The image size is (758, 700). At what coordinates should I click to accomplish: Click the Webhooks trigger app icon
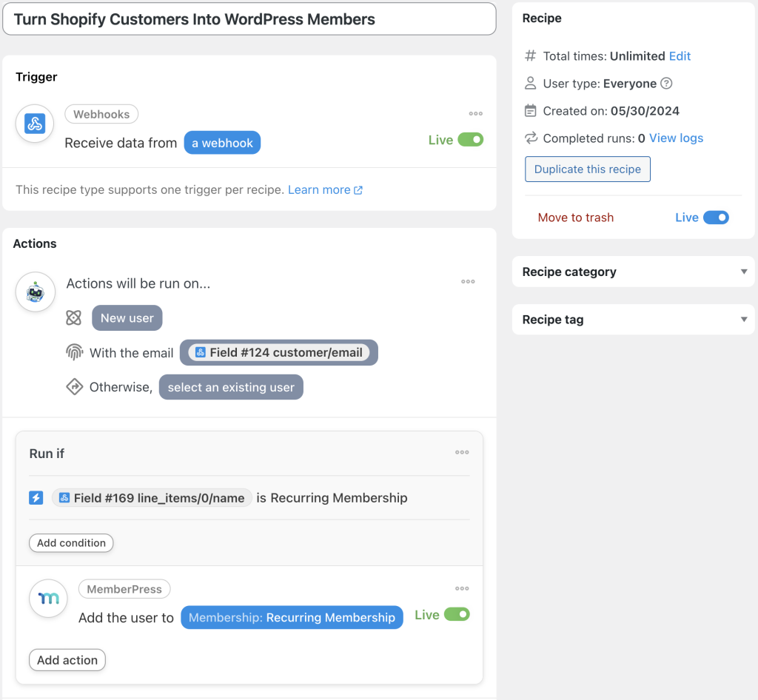click(x=34, y=123)
